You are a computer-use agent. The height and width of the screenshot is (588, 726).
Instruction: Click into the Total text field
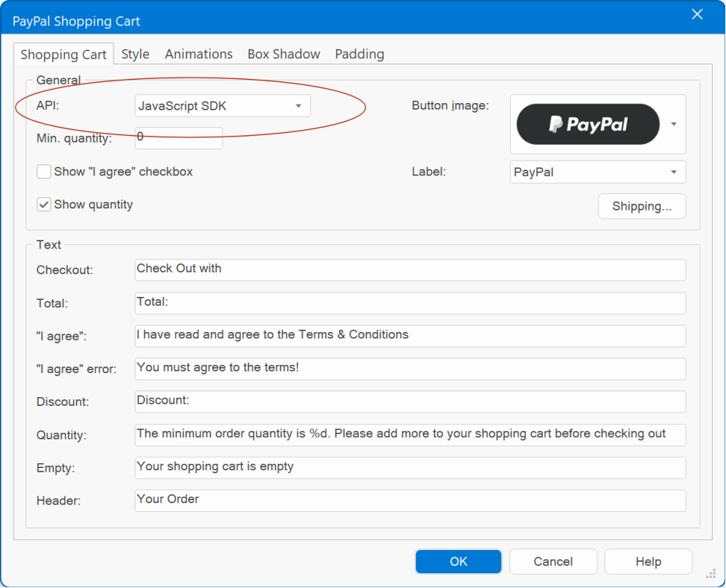coord(411,303)
